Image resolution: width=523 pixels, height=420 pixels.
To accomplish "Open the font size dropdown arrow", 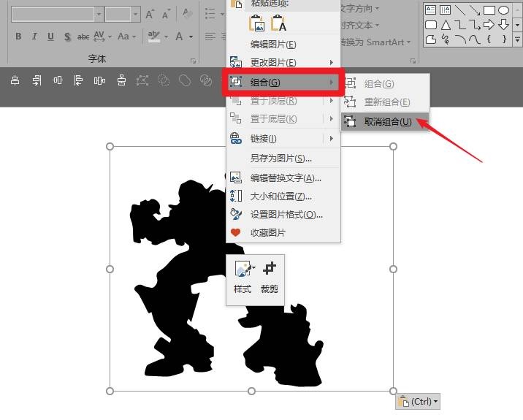I will pyautogui.click(x=135, y=15).
